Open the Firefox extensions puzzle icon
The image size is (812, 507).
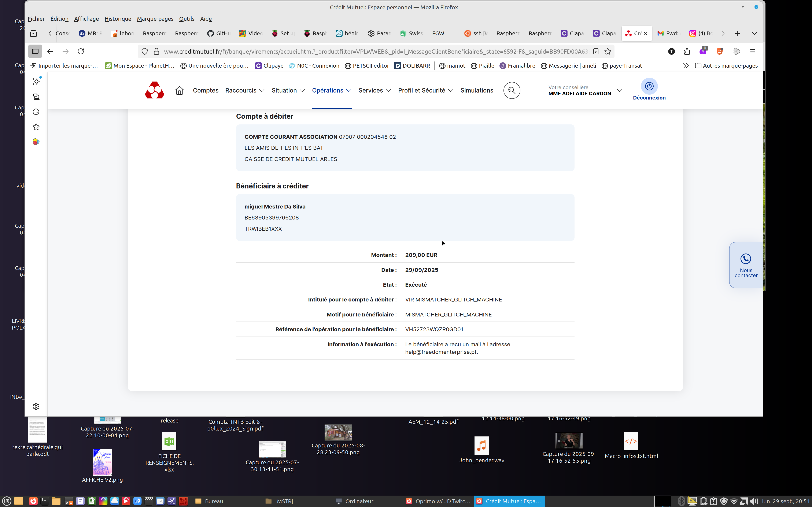pyautogui.click(x=687, y=51)
